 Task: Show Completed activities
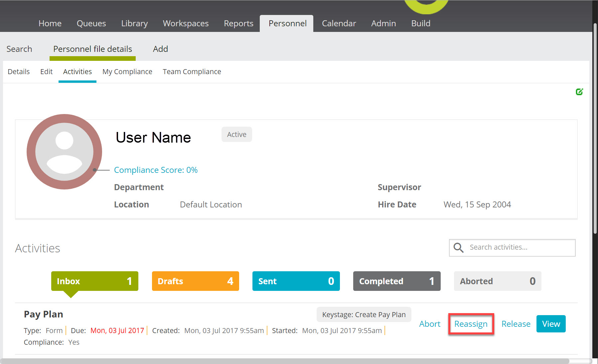click(x=397, y=281)
